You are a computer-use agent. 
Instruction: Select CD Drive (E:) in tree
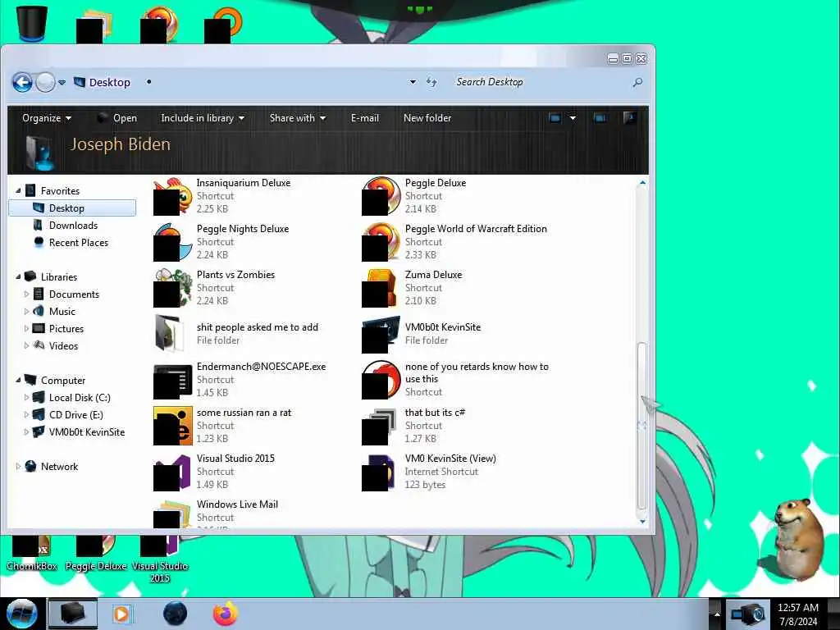(x=75, y=414)
